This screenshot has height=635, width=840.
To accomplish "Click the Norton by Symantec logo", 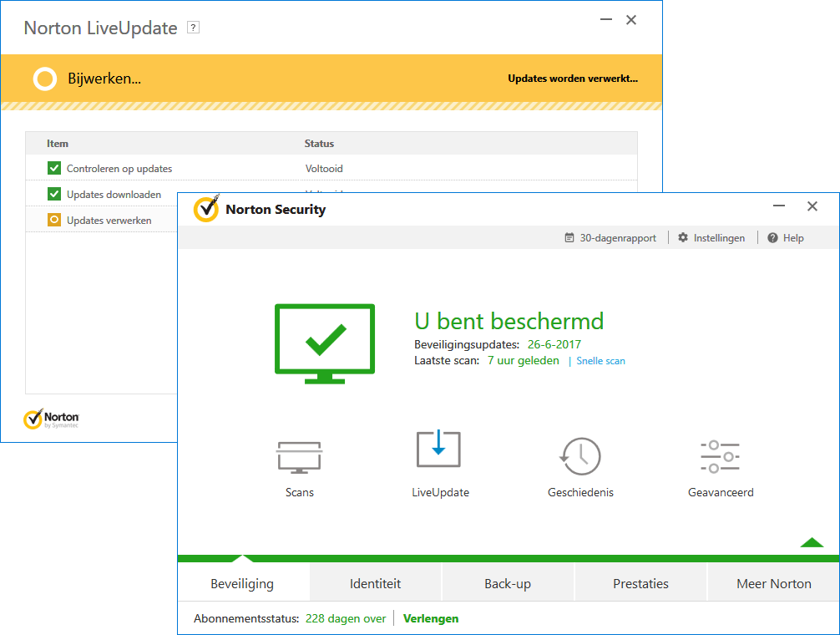I will (52, 419).
